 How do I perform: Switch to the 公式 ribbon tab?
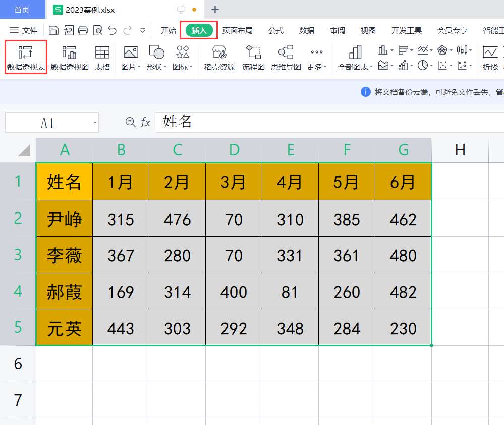tap(275, 30)
